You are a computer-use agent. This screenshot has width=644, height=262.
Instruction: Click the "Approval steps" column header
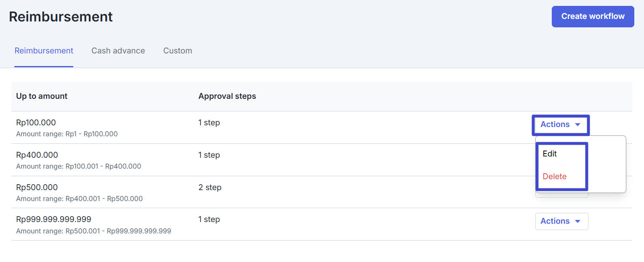[227, 96]
